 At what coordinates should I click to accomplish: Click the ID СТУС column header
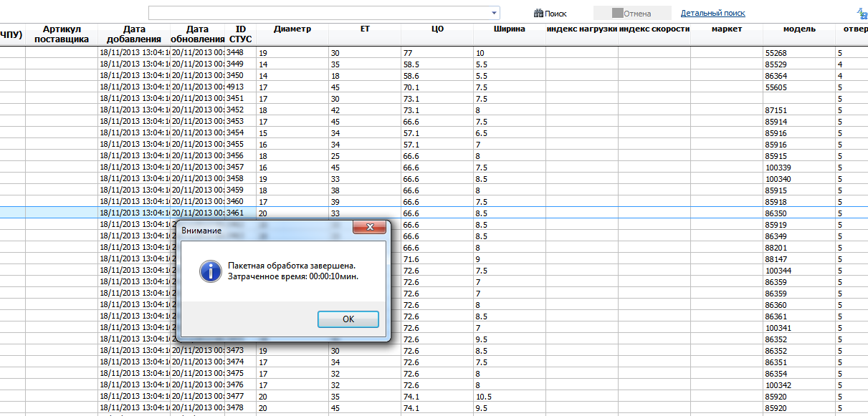[241, 34]
